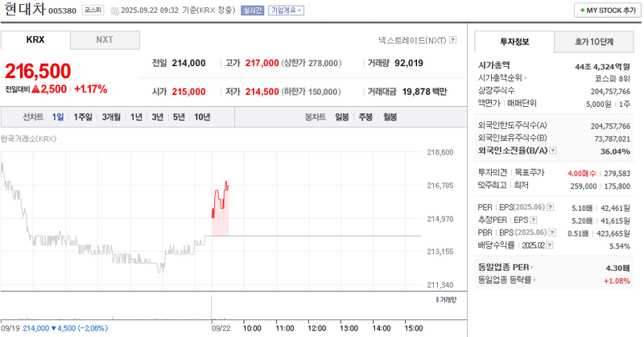Click the help icon next to BPS(2025.06)
This screenshot has width=644, height=337.
[552, 232]
